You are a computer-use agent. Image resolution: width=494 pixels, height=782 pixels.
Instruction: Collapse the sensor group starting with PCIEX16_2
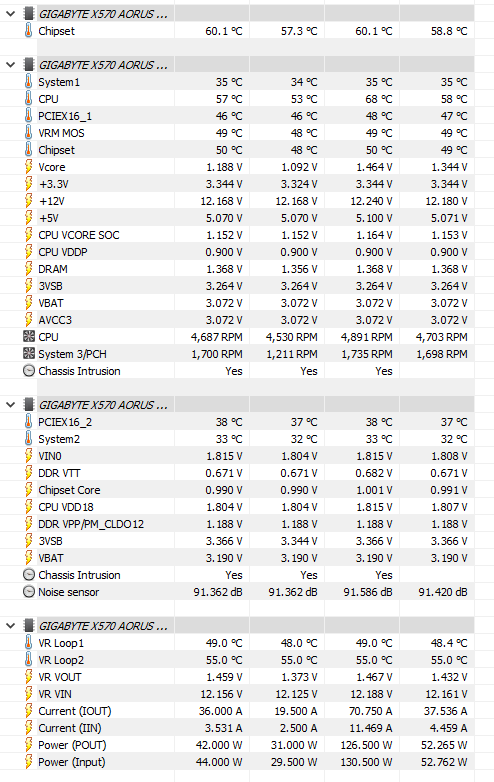pos(10,405)
